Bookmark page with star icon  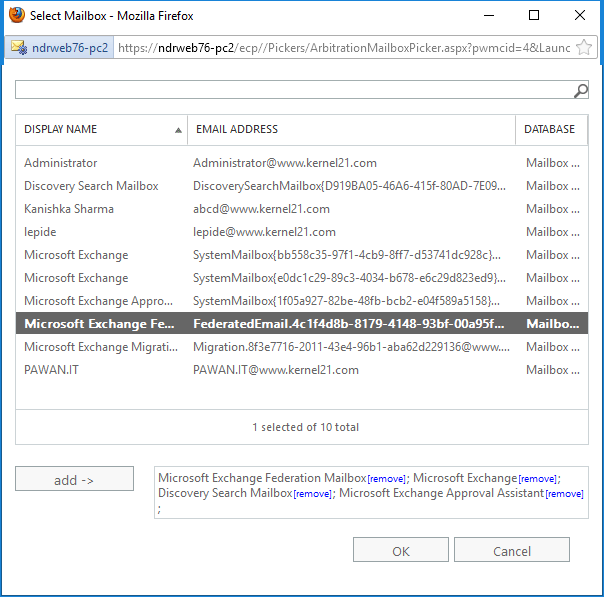[x=584, y=48]
